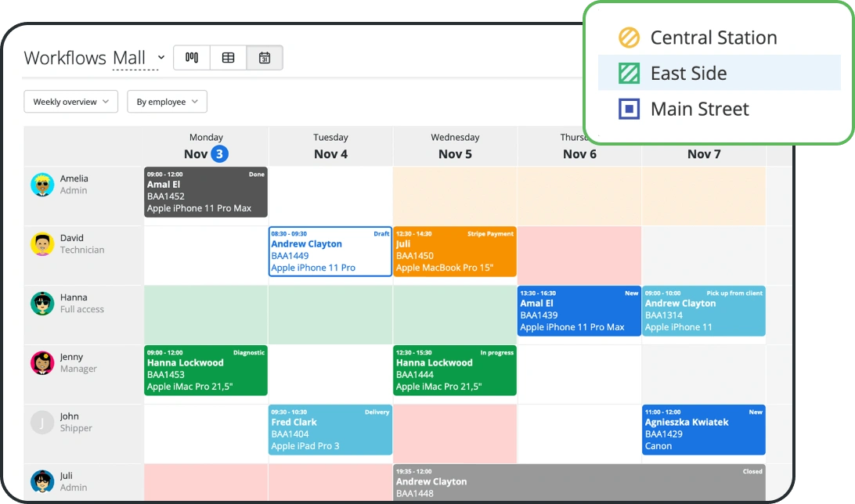Switch to table list view icon
855x504 pixels.
tap(228, 58)
